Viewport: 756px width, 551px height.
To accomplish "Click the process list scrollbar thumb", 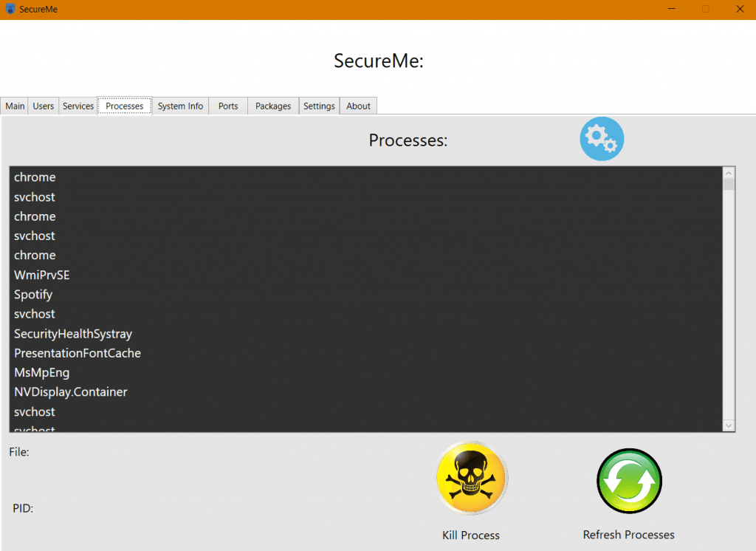I will [729, 185].
